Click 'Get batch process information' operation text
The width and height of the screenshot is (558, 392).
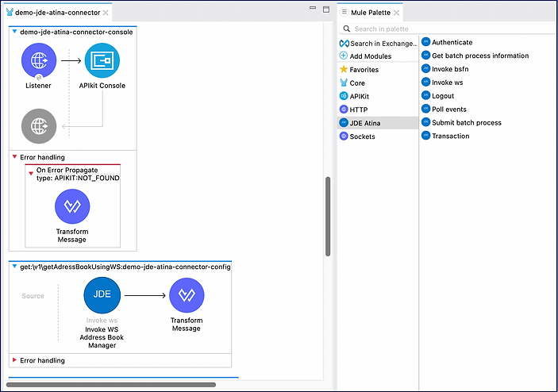point(480,56)
